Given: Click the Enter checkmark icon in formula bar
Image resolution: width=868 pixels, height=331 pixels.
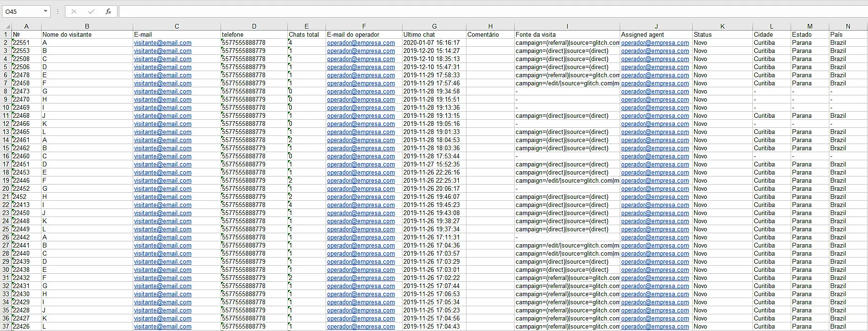Looking at the screenshot, I should coord(91,11).
